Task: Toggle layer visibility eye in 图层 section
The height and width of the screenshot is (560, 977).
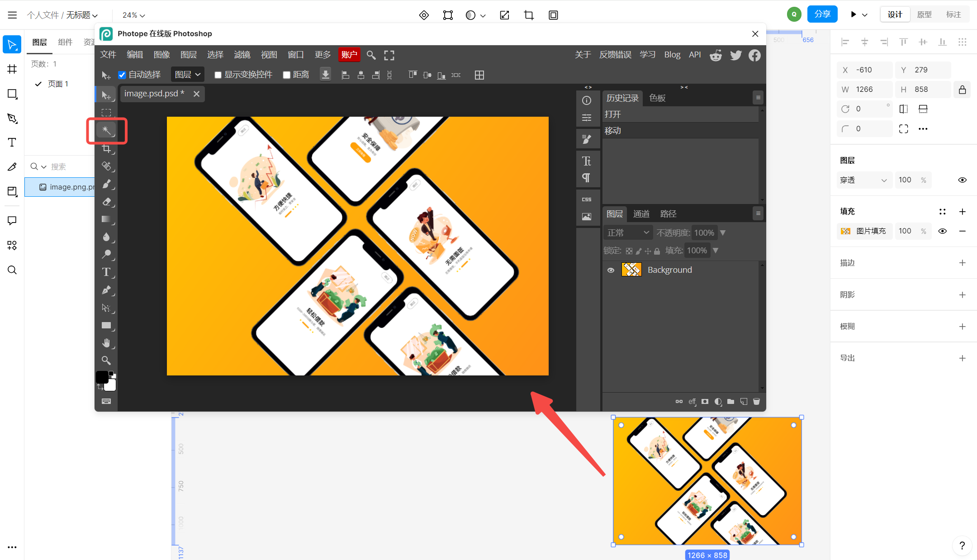Action: point(962,180)
